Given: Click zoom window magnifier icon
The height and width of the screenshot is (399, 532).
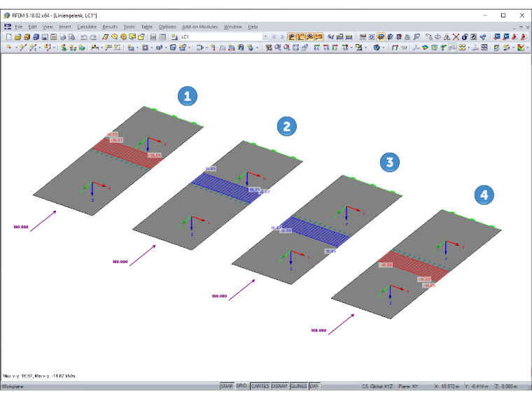Looking at the screenshot, I should (278, 48).
